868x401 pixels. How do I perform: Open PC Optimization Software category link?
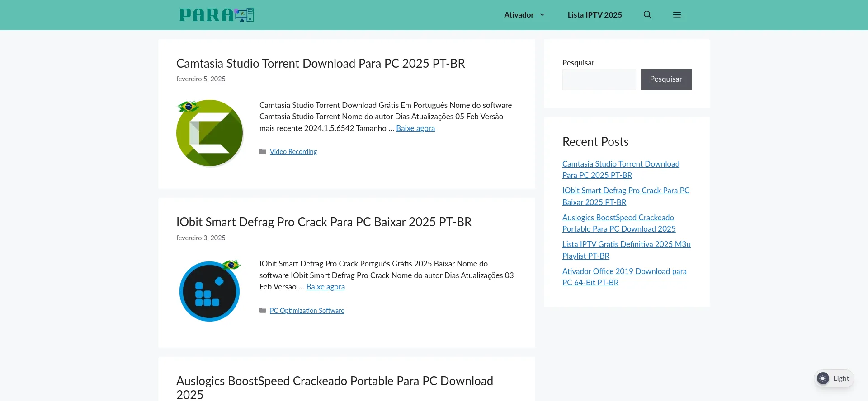point(307,311)
